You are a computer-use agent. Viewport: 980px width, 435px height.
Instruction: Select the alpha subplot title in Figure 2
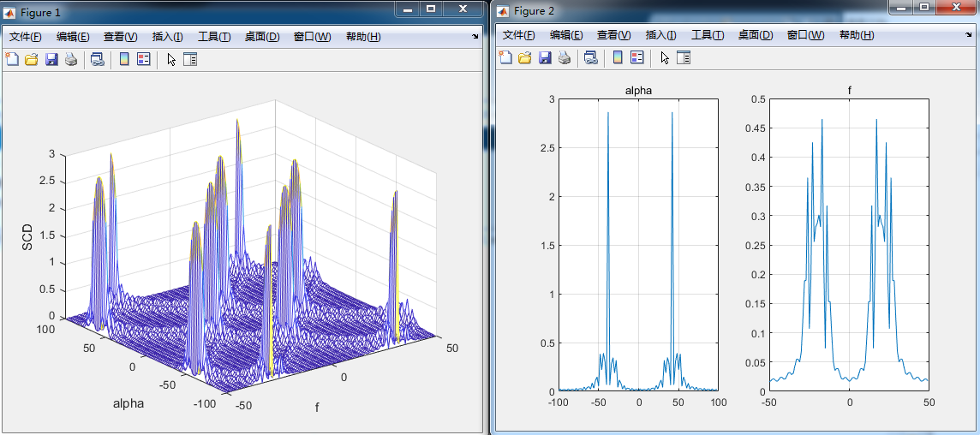[638, 91]
